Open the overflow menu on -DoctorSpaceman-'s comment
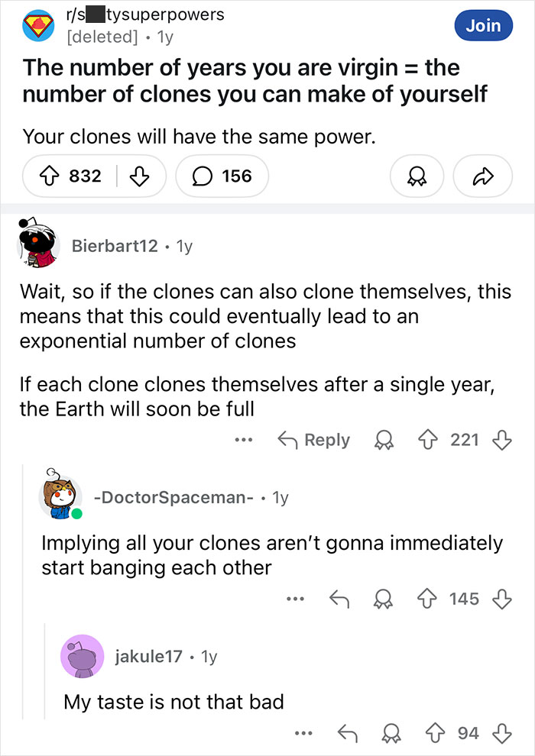This screenshot has height=756, width=535. (x=296, y=599)
